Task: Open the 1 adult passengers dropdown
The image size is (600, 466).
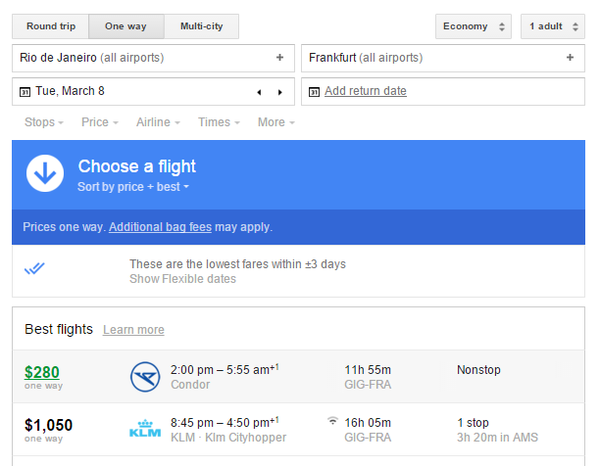Action: click(552, 26)
